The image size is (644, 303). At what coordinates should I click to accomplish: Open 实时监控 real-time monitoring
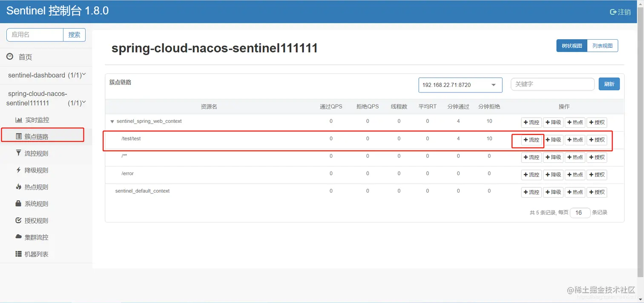[37, 120]
